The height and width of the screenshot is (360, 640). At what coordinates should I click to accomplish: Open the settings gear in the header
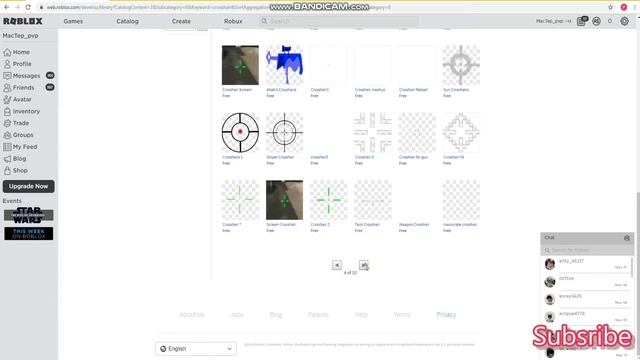click(x=624, y=21)
